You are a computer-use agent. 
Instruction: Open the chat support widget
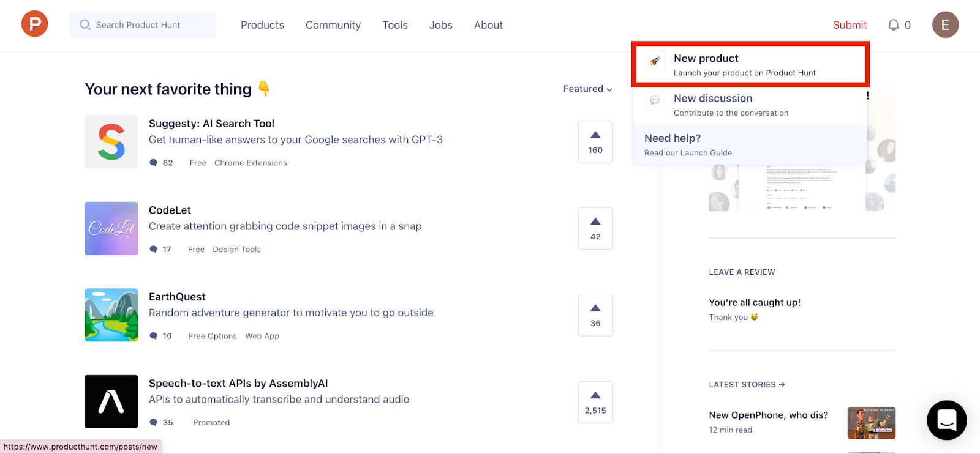tap(947, 420)
